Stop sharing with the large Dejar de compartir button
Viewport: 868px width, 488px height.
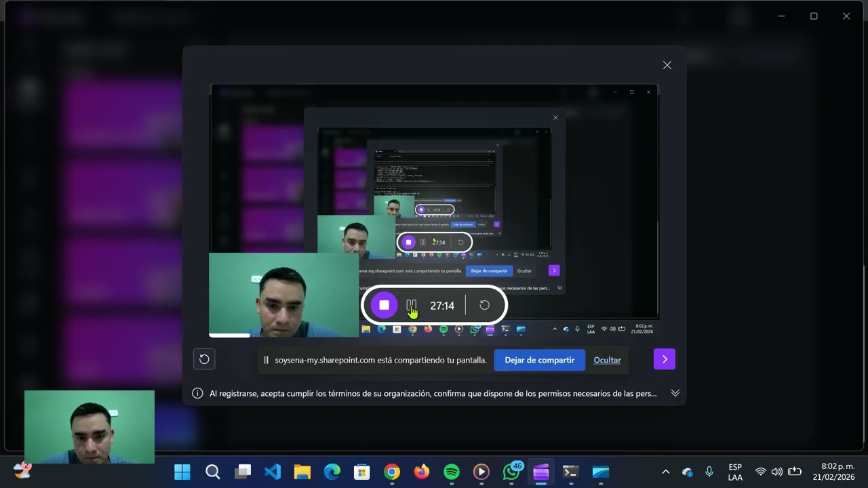[x=540, y=360]
